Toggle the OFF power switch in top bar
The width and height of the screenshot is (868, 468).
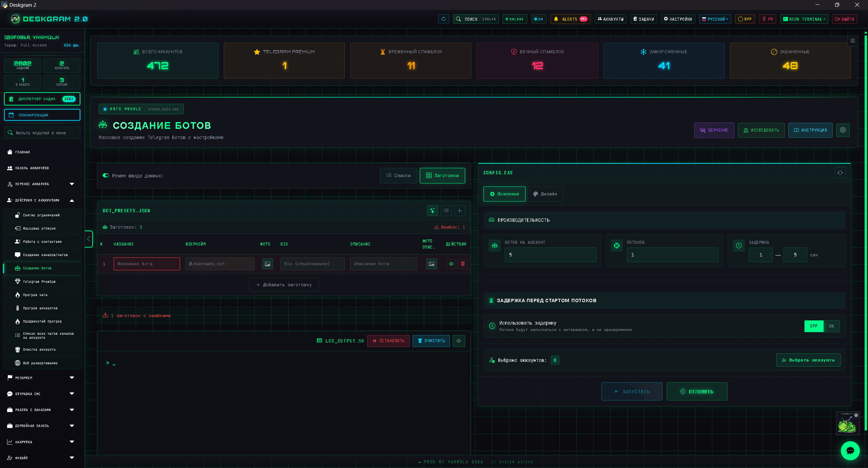(745, 19)
